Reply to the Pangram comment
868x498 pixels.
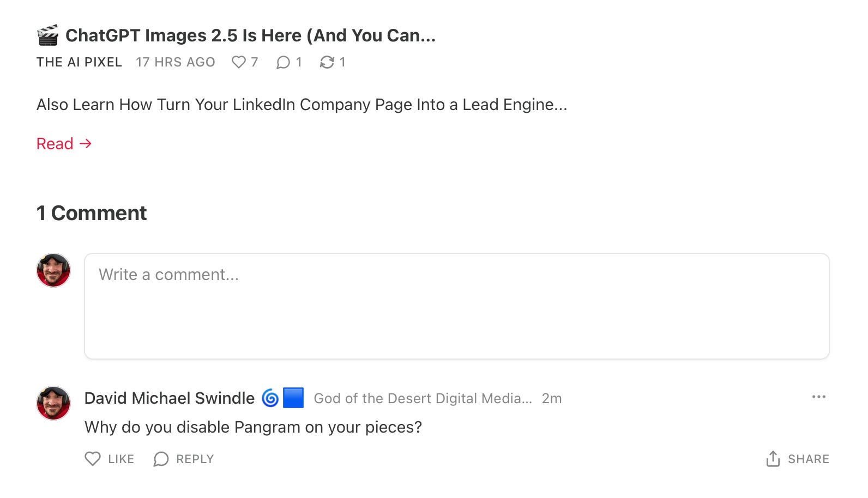pos(184,459)
